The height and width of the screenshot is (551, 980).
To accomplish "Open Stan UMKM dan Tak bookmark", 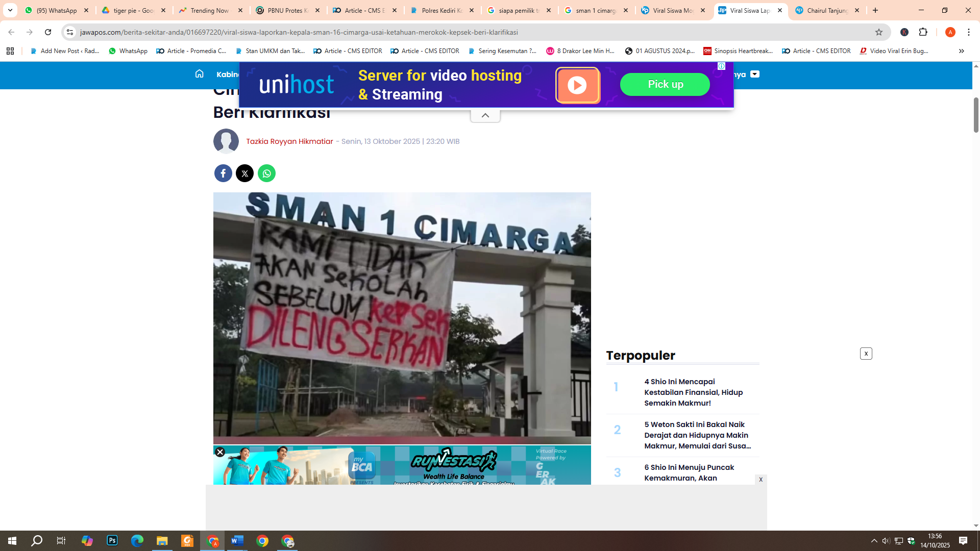I will point(270,51).
